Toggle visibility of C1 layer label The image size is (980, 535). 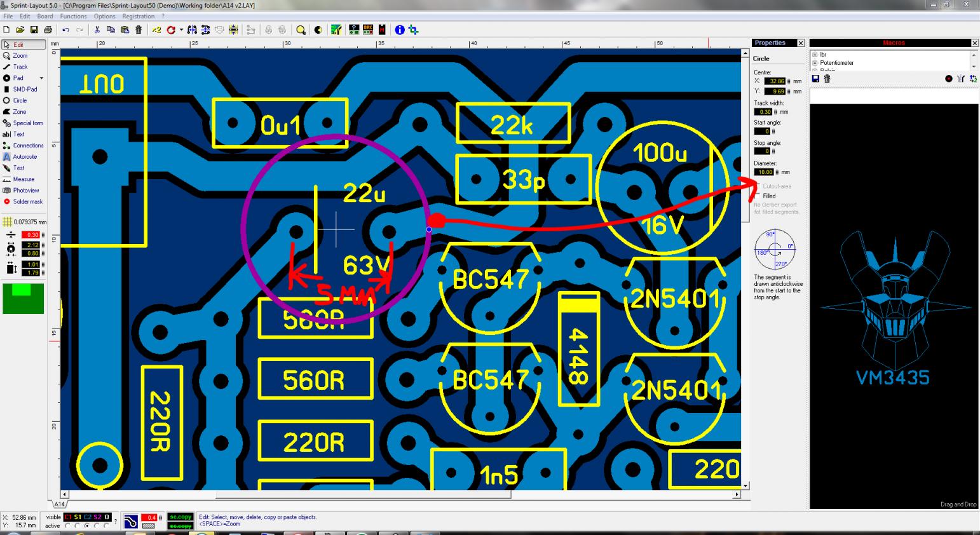(68, 517)
